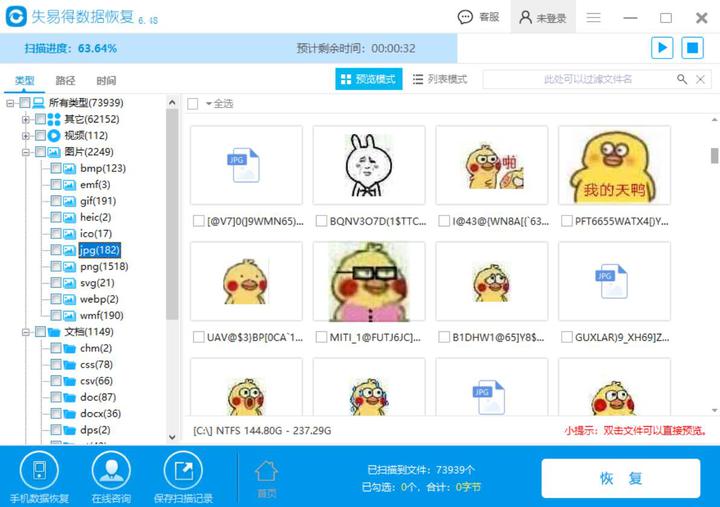The width and height of the screenshot is (720, 507).
Task: Switch to 预览模式 preview mode
Action: coord(369,79)
